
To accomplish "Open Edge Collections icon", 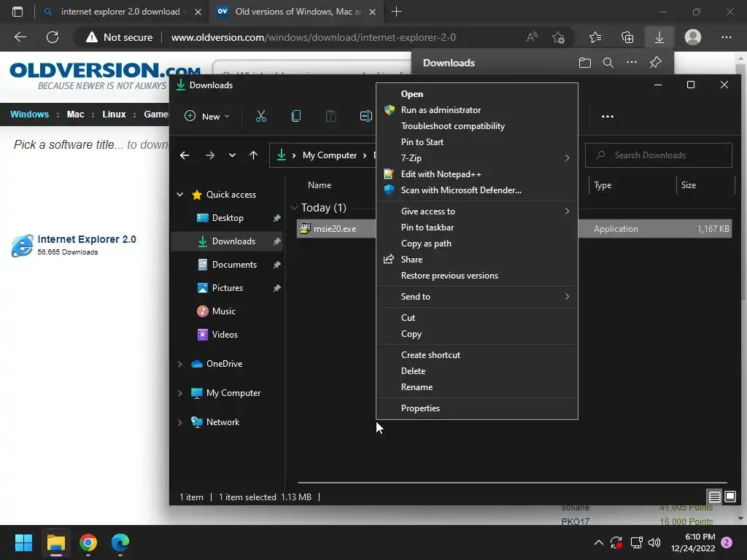I will point(627,37).
